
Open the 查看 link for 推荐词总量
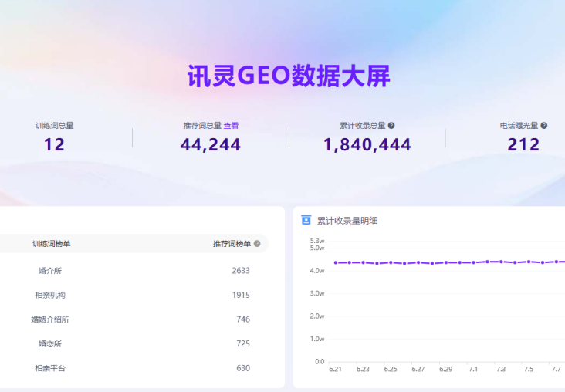click(231, 126)
